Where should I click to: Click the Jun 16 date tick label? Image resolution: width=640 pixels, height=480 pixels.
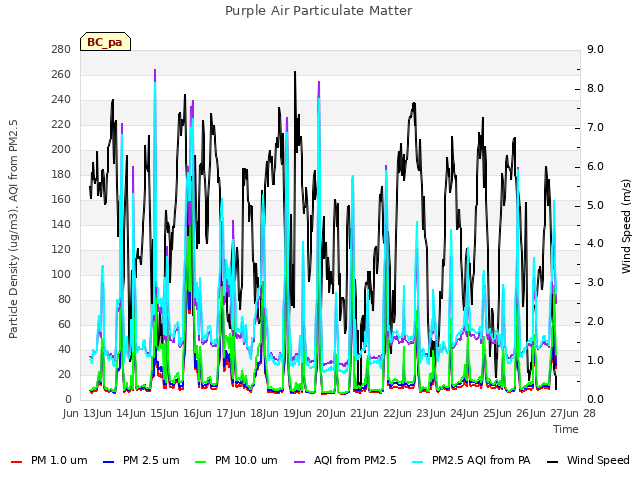180,413
